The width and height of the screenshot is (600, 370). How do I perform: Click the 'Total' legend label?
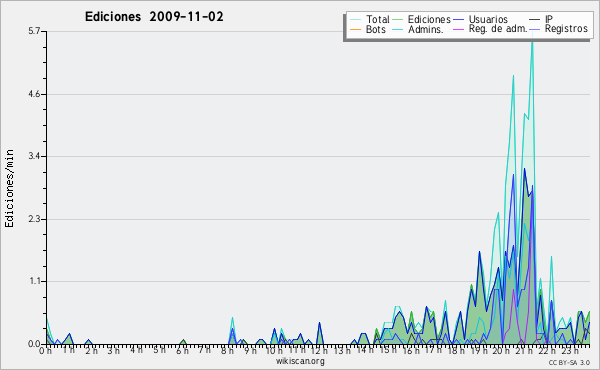[x=377, y=19]
